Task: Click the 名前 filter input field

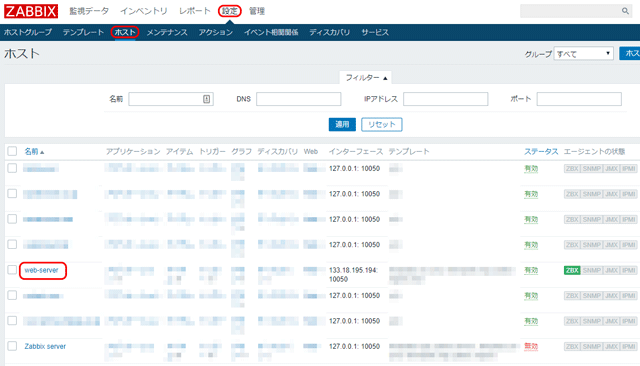Action: click(x=171, y=99)
